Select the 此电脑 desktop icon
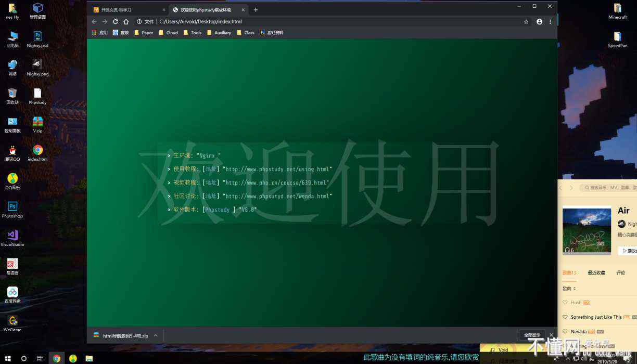 click(x=12, y=40)
